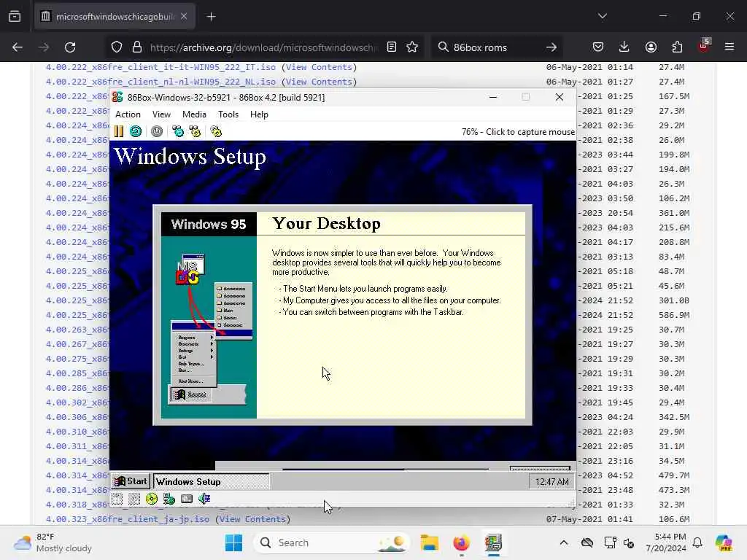Open the Pocket save icon
Screen dimensions: 747x560
598,47
